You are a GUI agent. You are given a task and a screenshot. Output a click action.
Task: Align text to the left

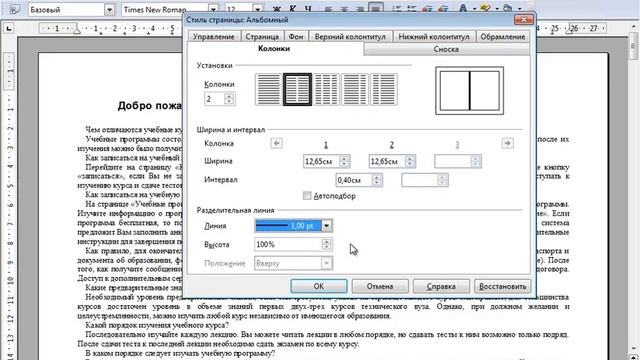[329, 9]
